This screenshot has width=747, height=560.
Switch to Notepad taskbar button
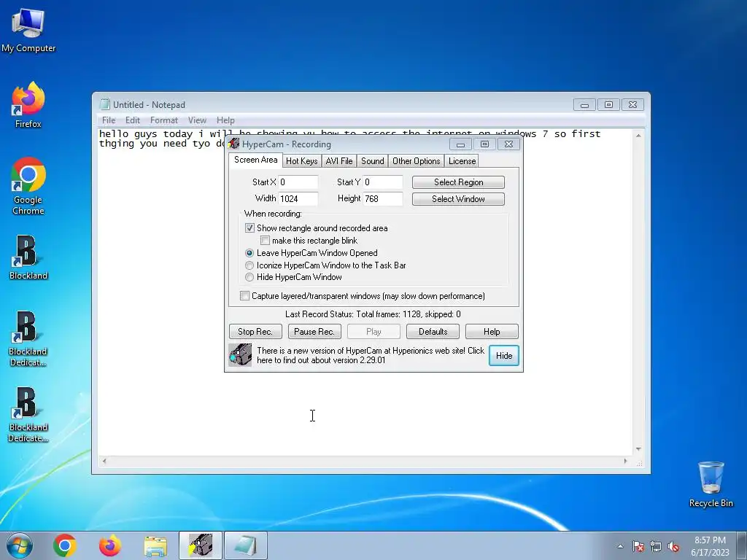[246, 545]
